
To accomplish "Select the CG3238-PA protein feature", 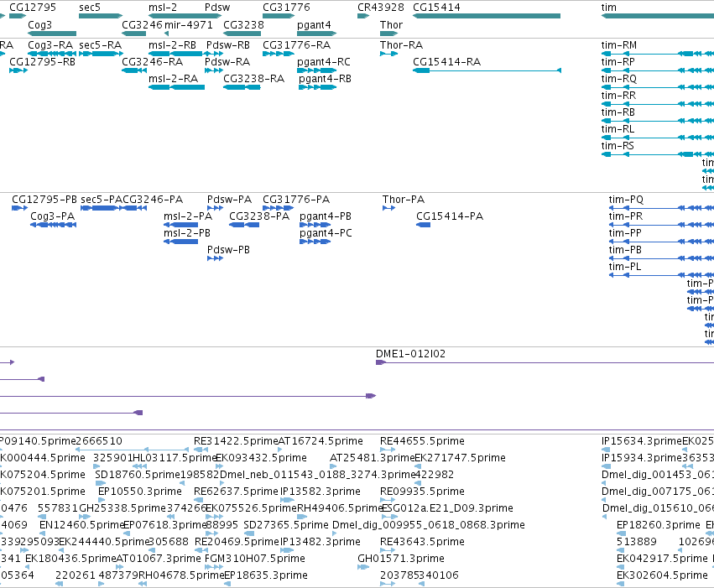I will 244,225.
